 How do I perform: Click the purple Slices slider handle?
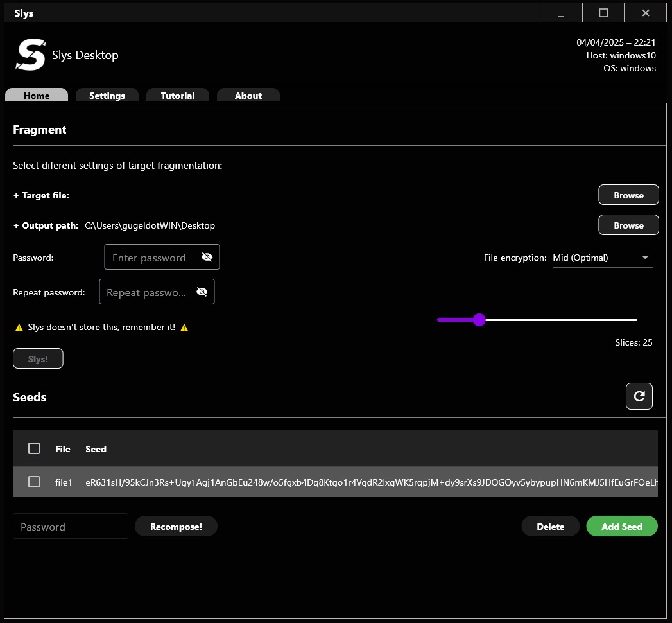(x=479, y=320)
